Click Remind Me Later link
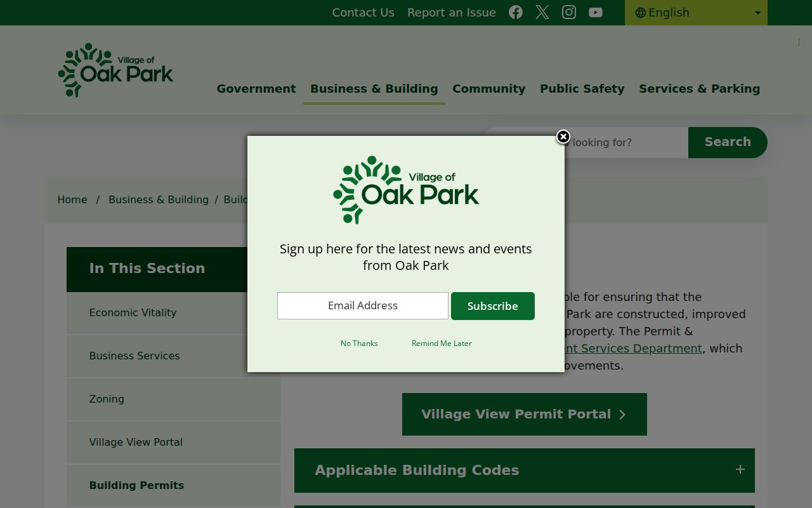 pyautogui.click(x=442, y=344)
